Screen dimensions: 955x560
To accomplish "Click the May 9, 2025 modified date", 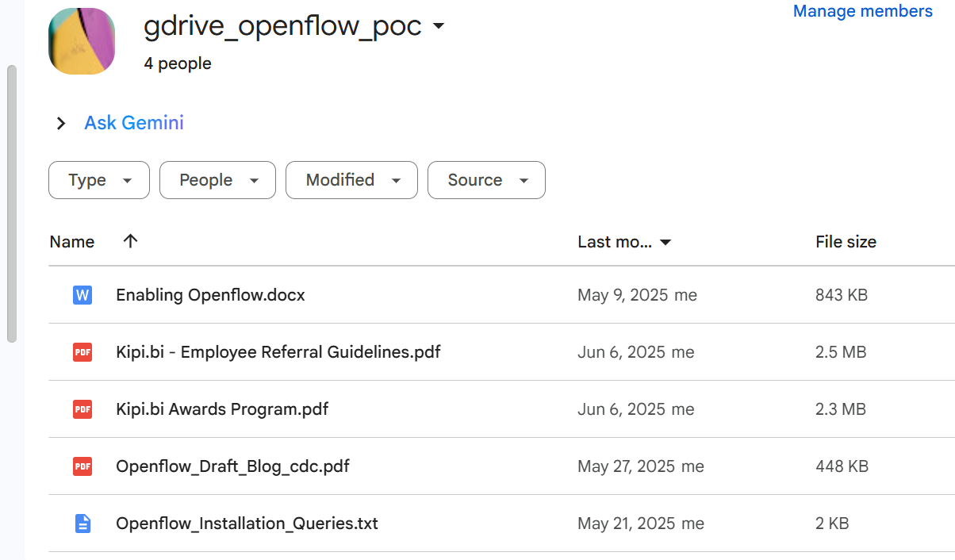I will pos(622,295).
